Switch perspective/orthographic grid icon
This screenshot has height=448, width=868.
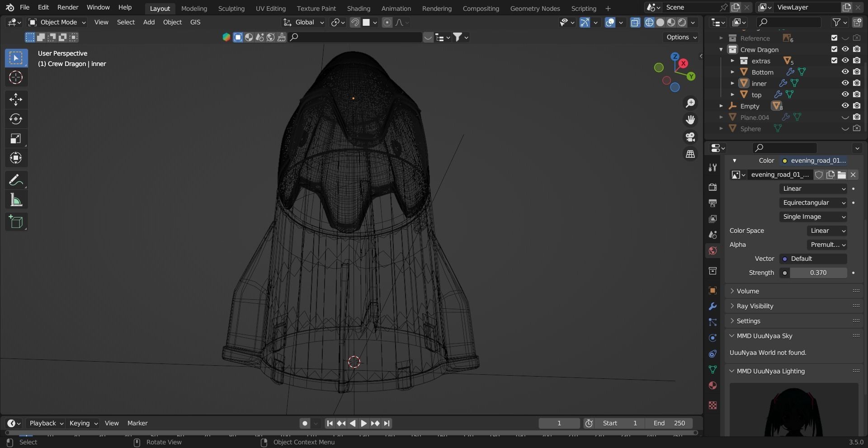690,154
